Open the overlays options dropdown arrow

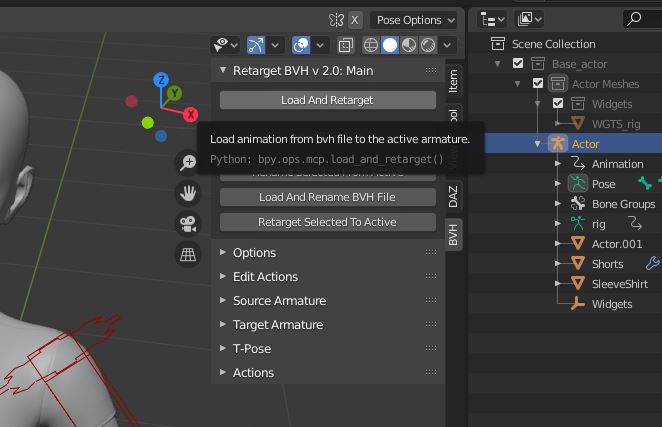tap(320, 45)
